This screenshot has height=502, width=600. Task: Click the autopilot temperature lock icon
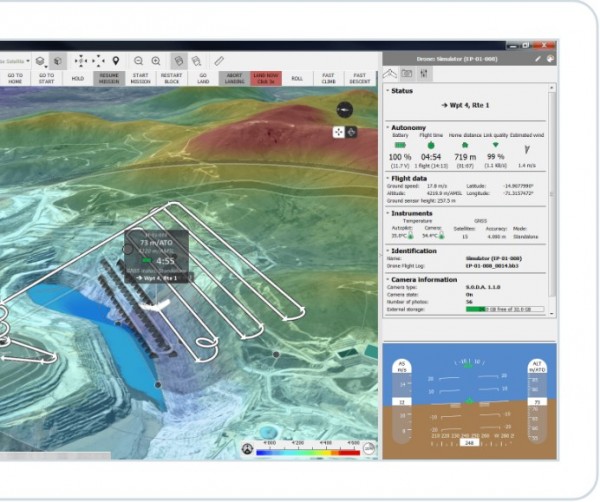pyautogui.click(x=411, y=236)
